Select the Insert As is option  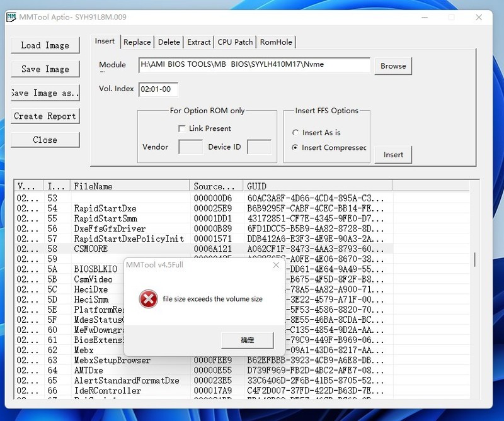click(x=295, y=133)
